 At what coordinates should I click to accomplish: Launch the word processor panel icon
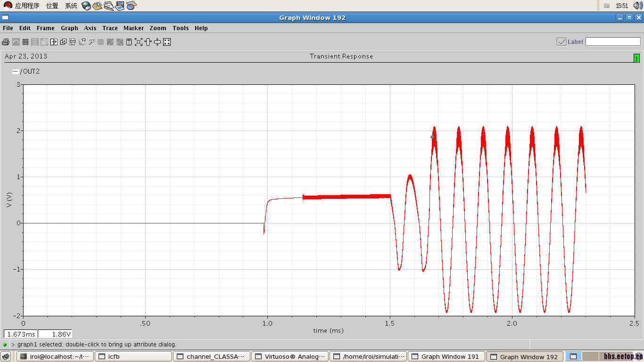coord(108,6)
